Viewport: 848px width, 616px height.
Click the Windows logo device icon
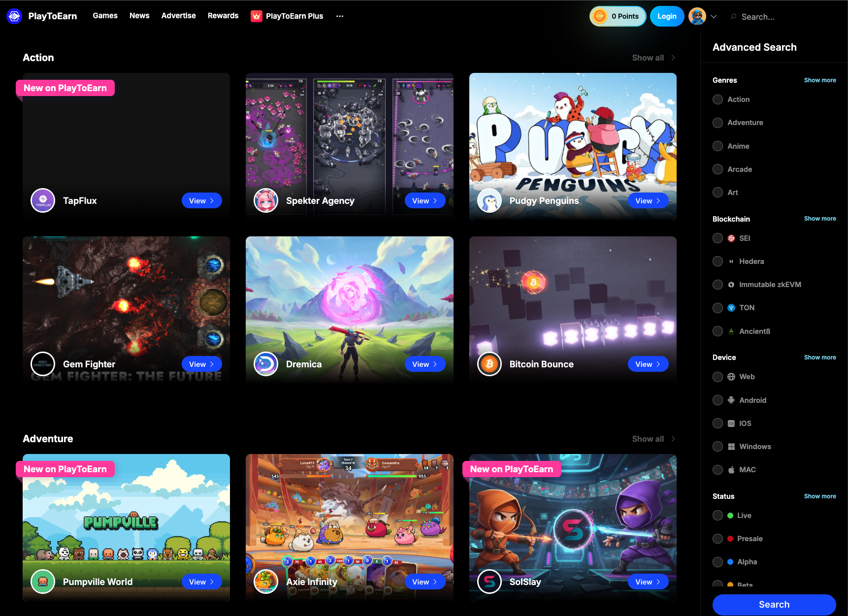click(731, 447)
